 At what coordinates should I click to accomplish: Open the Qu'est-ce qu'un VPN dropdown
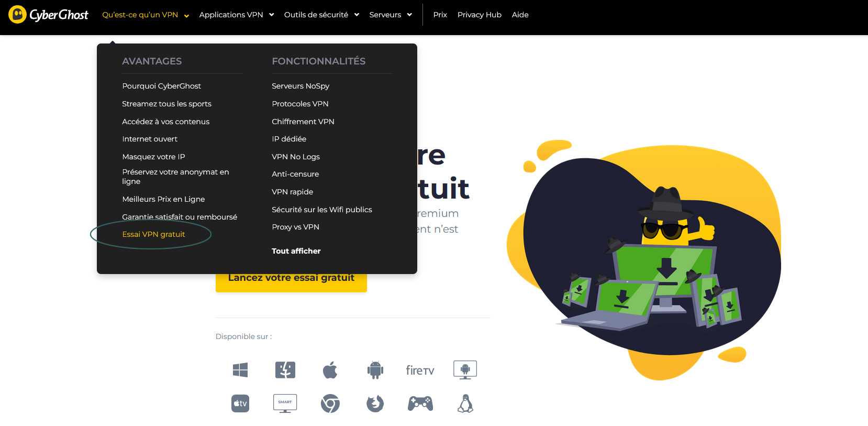tap(146, 15)
